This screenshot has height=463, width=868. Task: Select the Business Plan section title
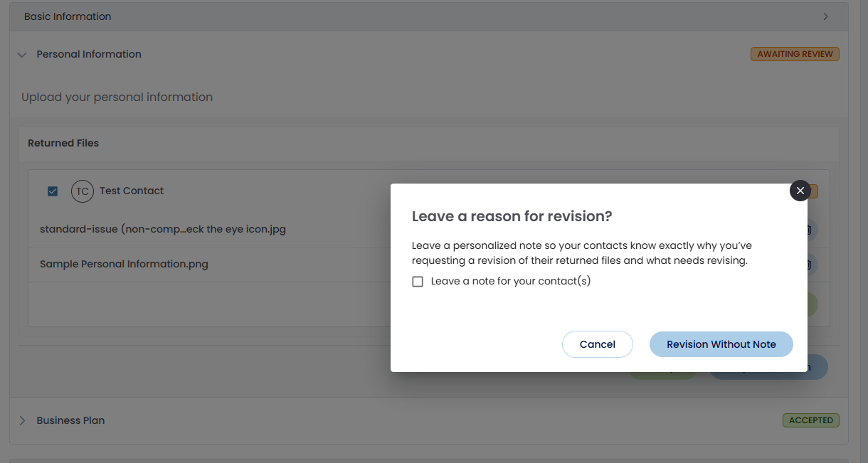coord(70,420)
